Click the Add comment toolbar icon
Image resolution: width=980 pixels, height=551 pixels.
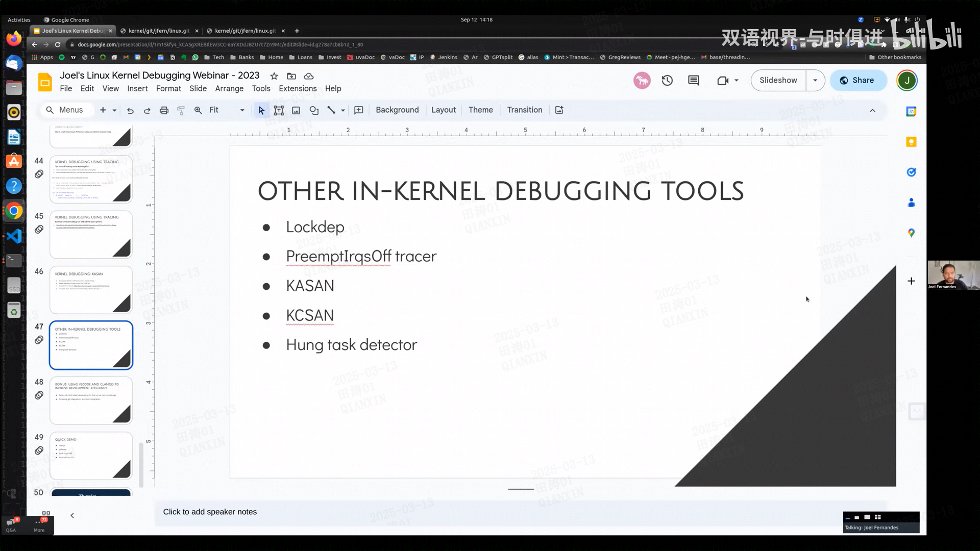click(x=359, y=110)
